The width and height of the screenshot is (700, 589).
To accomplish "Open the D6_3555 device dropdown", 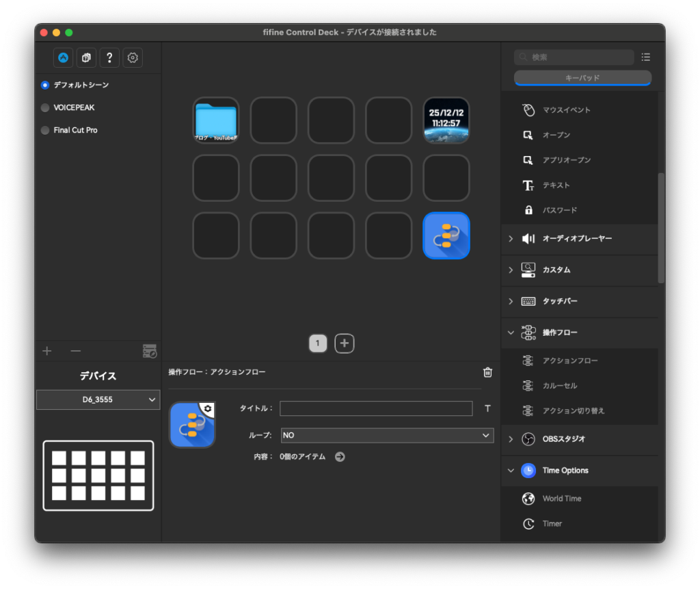I will coord(98,399).
